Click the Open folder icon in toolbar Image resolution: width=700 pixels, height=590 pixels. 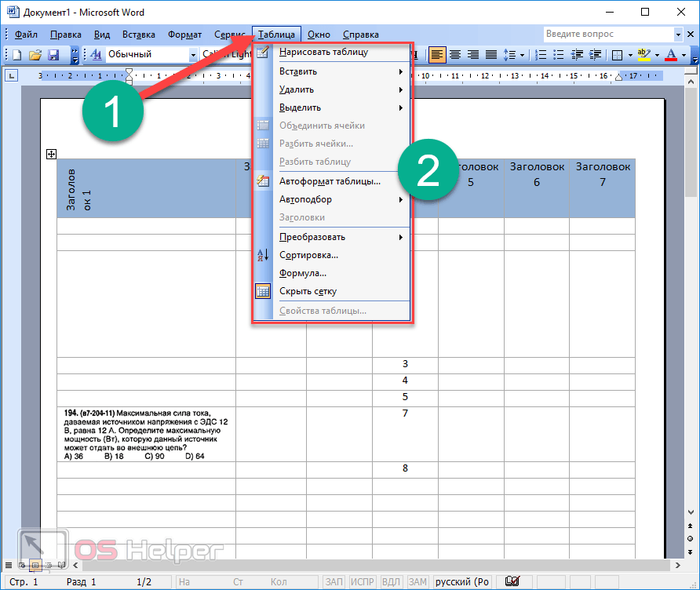click(35, 55)
